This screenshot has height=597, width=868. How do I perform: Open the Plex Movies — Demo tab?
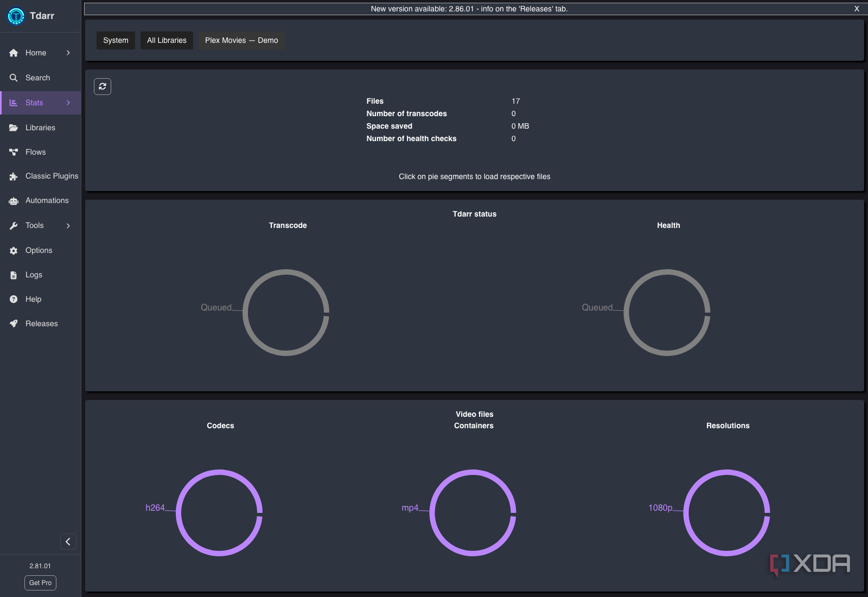point(241,41)
